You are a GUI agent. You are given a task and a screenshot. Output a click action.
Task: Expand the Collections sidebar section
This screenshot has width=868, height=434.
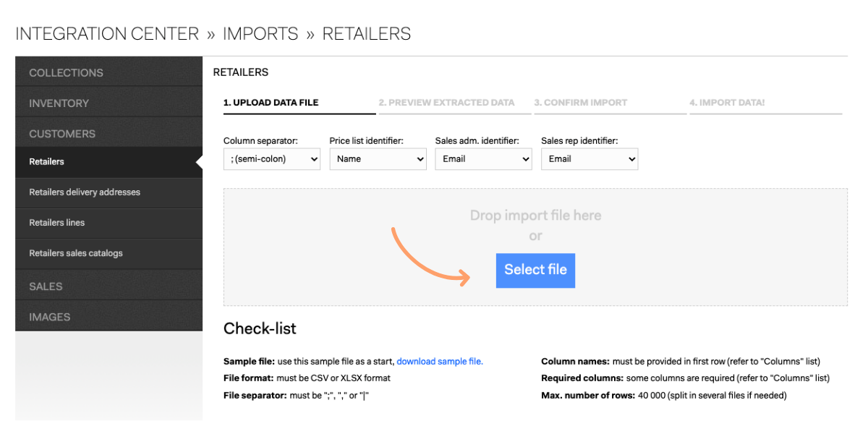click(109, 72)
